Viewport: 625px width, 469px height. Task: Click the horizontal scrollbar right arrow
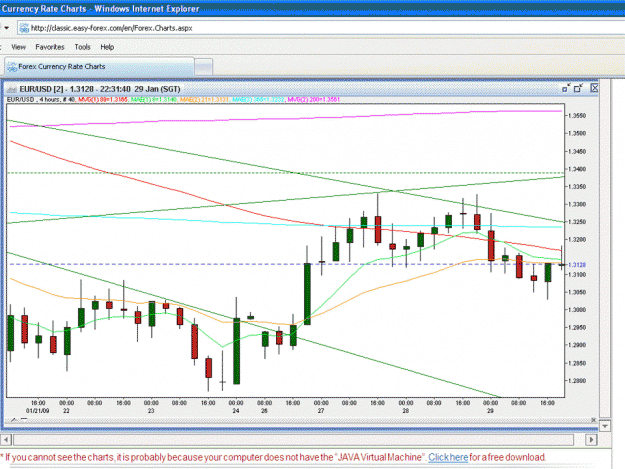tap(591, 440)
